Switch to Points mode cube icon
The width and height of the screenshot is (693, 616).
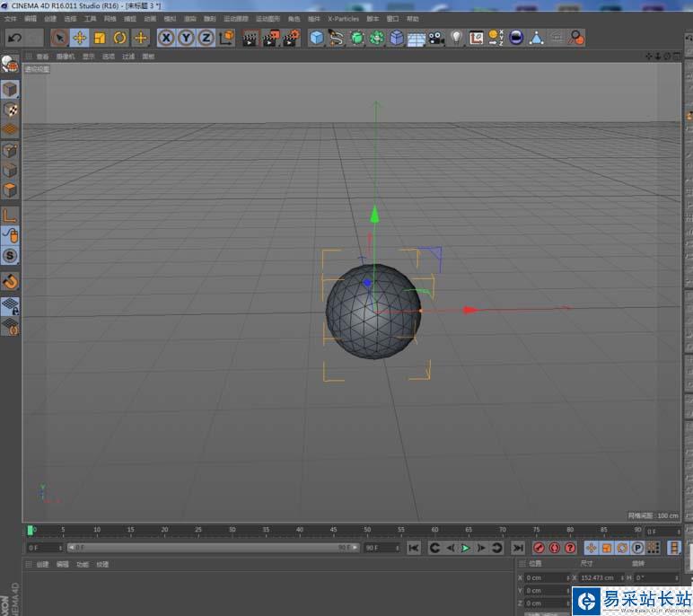[10, 150]
